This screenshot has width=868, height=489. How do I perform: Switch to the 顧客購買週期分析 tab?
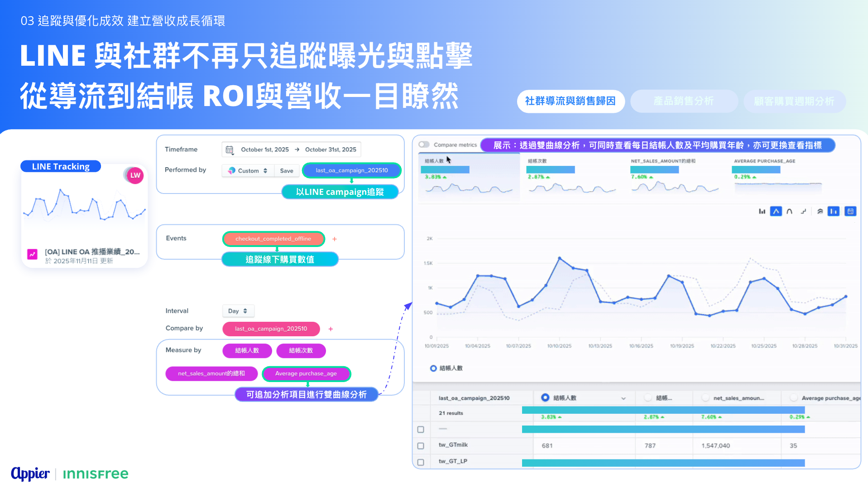[794, 101]
